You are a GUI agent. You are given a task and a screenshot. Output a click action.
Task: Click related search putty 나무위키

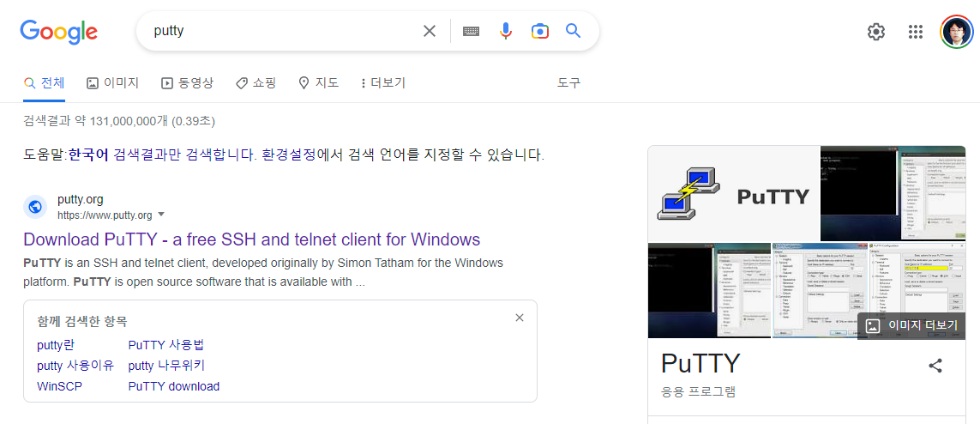[x=166, y=366]
